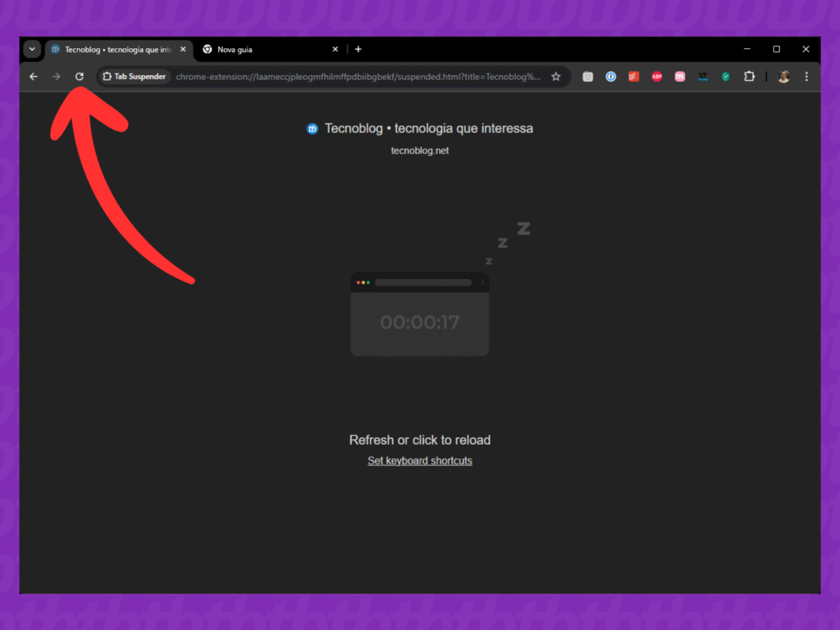This screenshot has height=630, width=840.
Task: Open the Adblock Plus ABP extension
Action: pos(657,77)
